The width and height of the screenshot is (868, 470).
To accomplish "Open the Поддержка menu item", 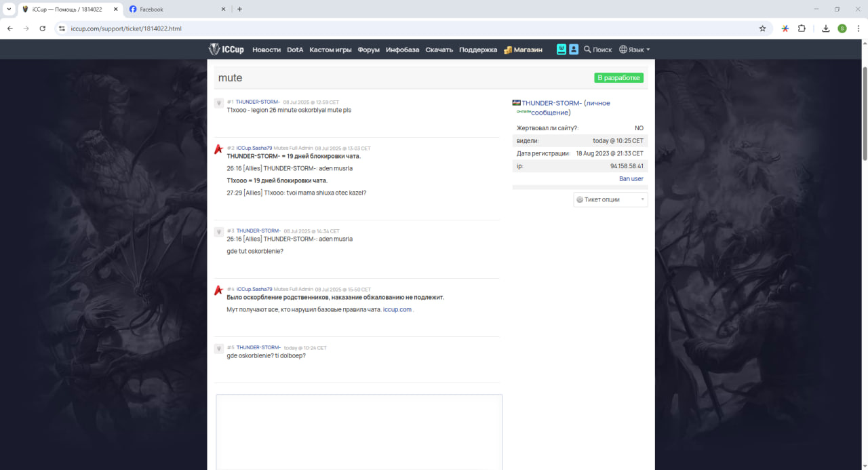I will click(x=478, y=50).
